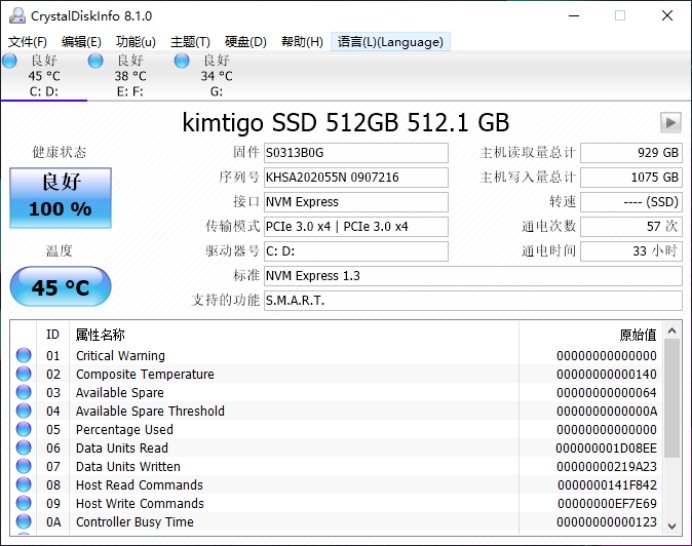
Task: Click the scroll down arrow of attribute list
Action: (672, 526)
